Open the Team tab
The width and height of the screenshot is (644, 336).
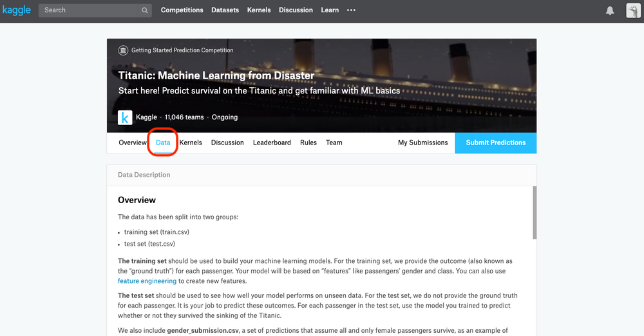point(334,143)
